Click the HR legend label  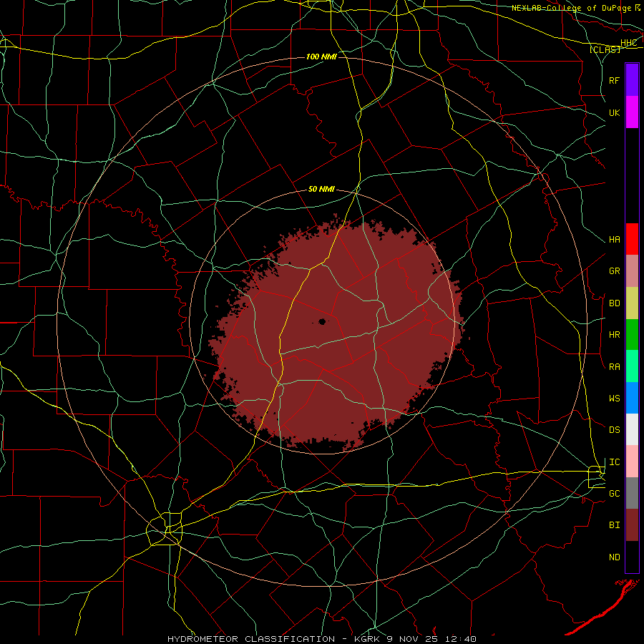[614, 335]
